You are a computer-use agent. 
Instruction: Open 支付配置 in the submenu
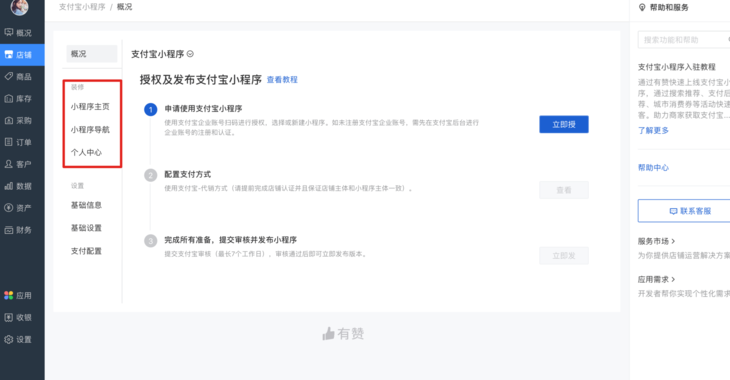86,251
